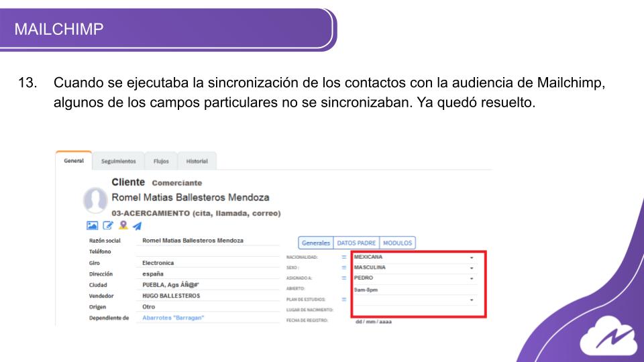The image size is (644, 362).
Task: Open the NACIONALIDAD dropdown showing MEXICANA
Action: [415, 257]
